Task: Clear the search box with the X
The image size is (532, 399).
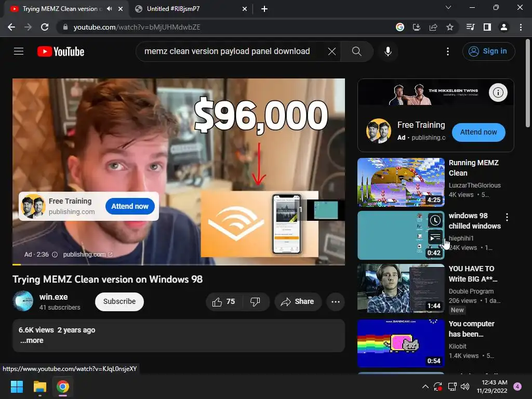Action: pos(332,51)
